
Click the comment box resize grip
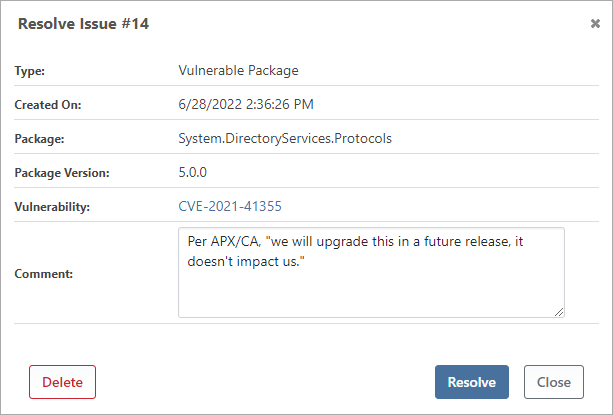pos(559,312)
